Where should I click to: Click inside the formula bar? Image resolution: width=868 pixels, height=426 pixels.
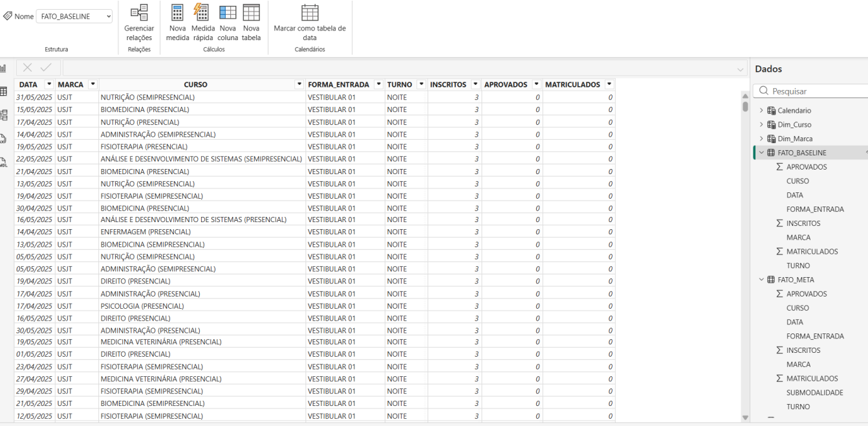[405, 68]
